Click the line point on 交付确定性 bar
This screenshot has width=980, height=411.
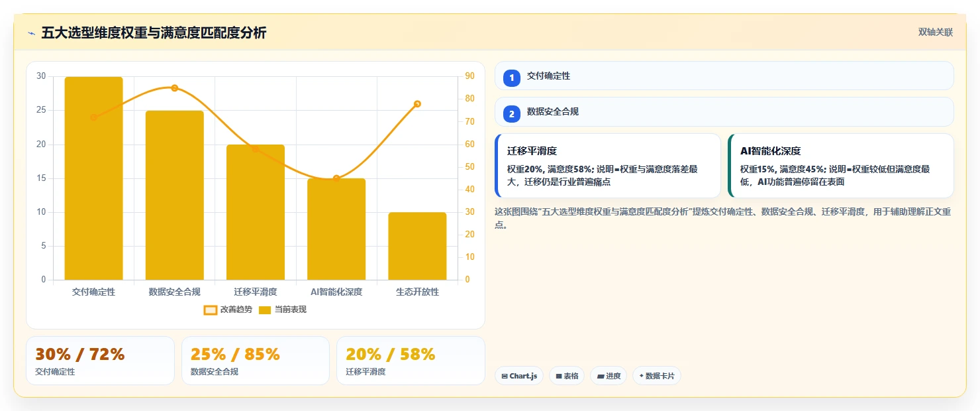93,117
